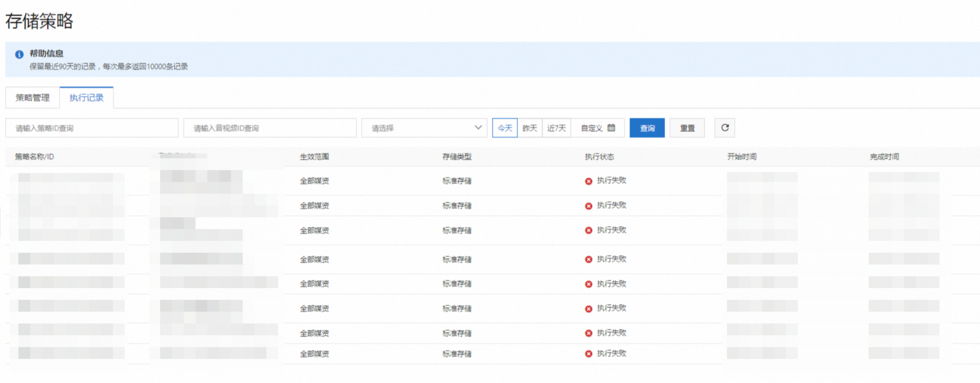This screenshot has width=980, height=383.
Task: Select the 今天 time range option
Action: click(505, 128)
